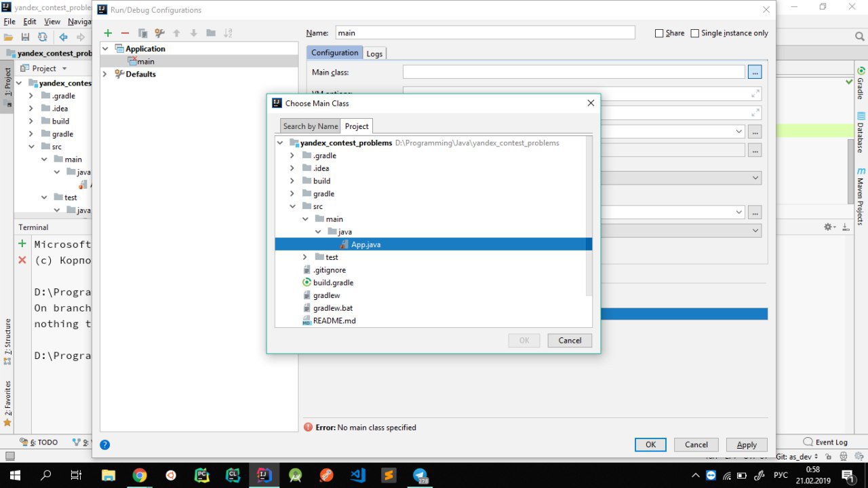Browse main class with ellipsis button
868x488 pixels.
pos(755,72)
